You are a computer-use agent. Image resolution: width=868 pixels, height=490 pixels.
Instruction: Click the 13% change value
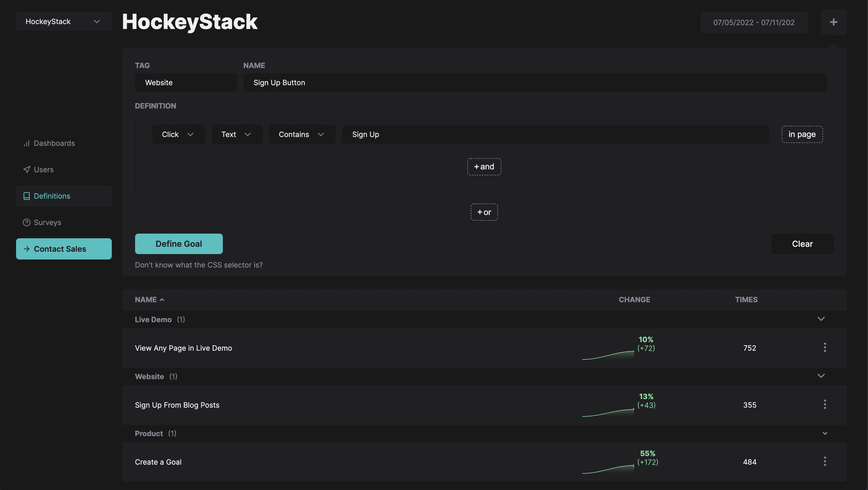[646, 397]
